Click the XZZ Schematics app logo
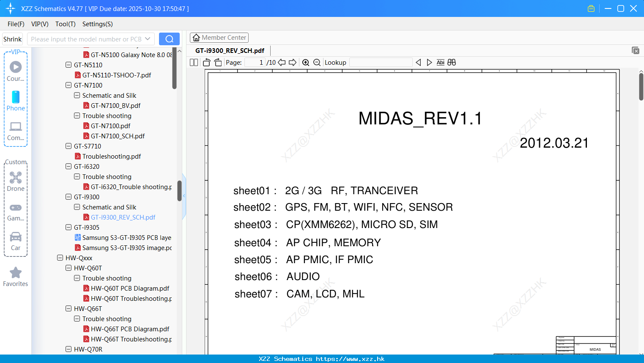This screenshot has width=644, height=363. [x=11, y=8]
